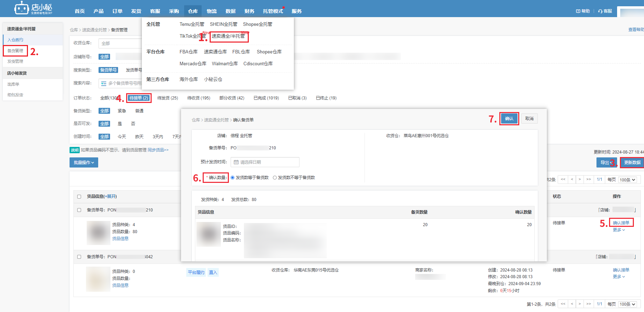644x312 pixels.
Task: Select 备货管理 in the left sidebar
Action: click(x=15, y=51)
